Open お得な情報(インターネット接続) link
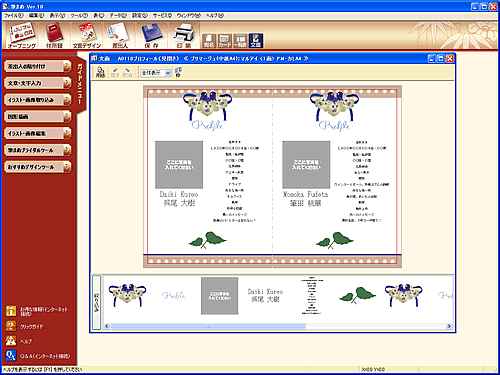The height and width of the screenshot is (375, 500). point(44,311)
